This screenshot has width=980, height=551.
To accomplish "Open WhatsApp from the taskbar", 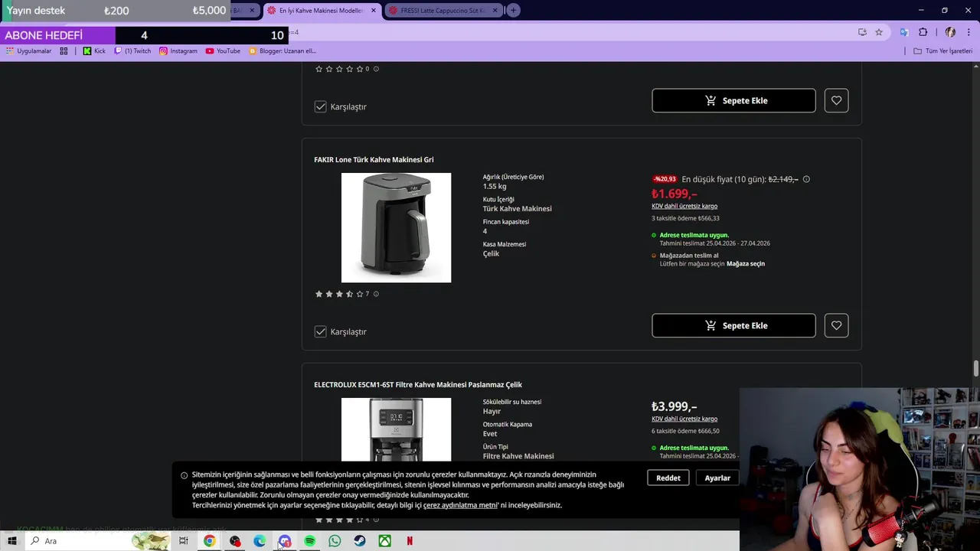I will click(x=335, y=541).
